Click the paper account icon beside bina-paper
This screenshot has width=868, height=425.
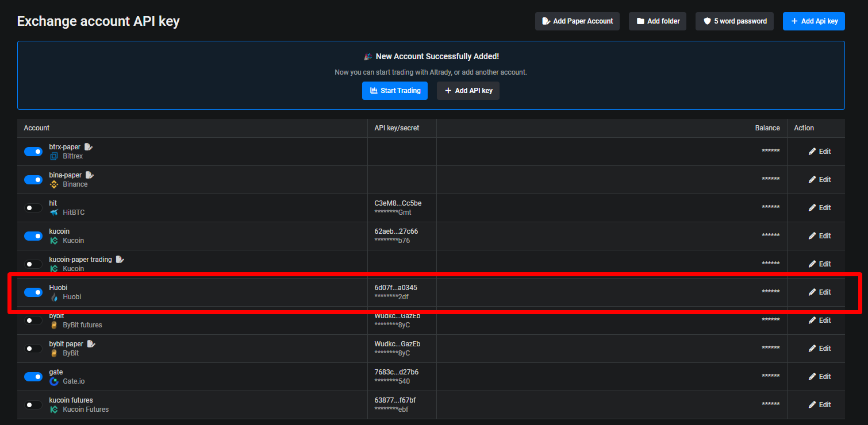(x=90, y=175)
